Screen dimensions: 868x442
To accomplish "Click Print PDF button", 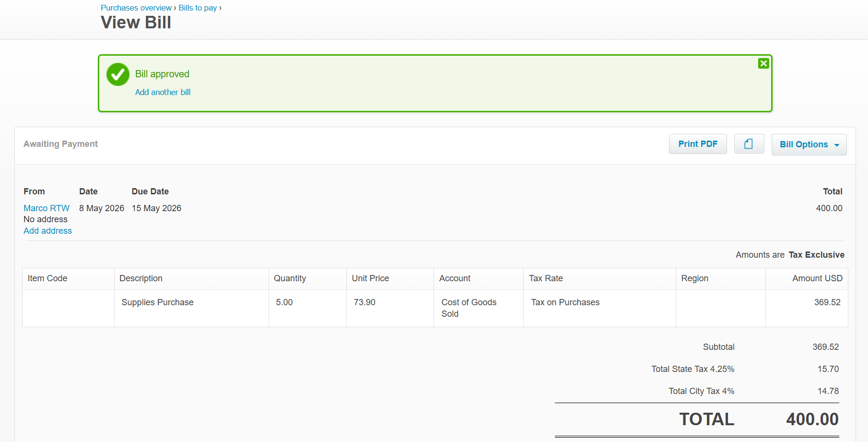I will [x=698, y=144].
